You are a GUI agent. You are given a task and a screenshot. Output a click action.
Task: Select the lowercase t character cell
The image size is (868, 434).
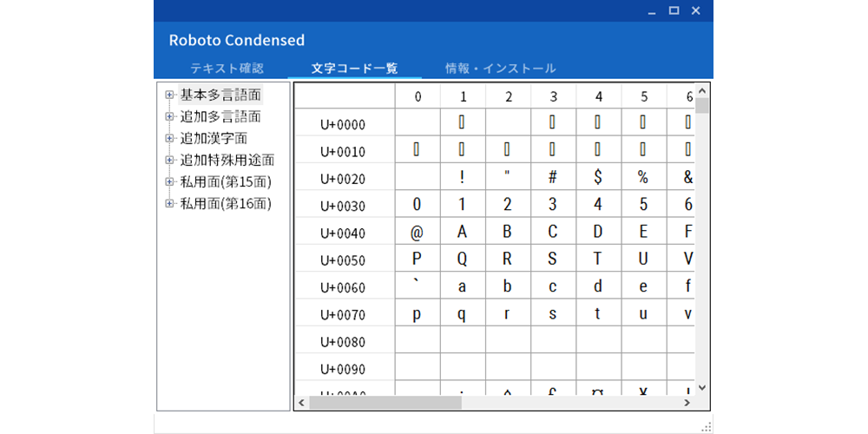[598, 312]
